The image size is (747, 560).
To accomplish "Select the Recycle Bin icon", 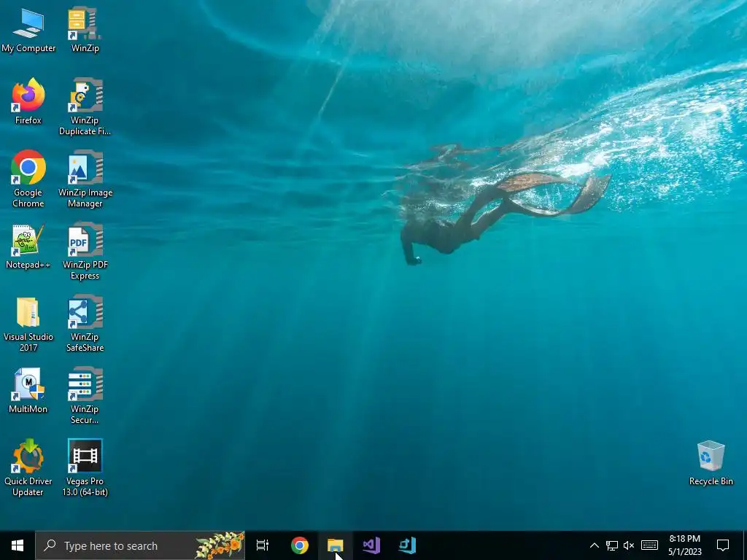I will tap(711, 463).
